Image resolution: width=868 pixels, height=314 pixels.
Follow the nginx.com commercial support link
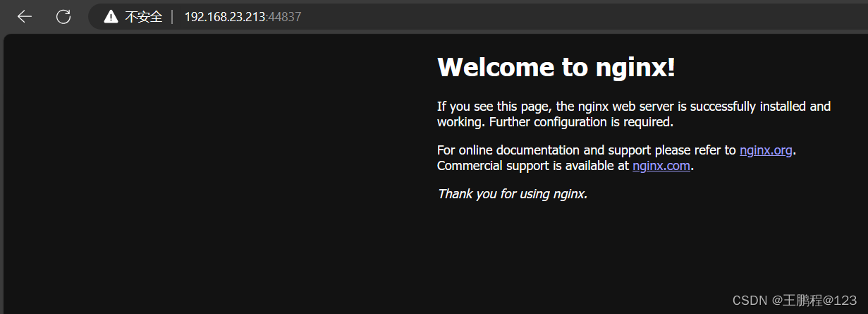click(x=661, y=166)
